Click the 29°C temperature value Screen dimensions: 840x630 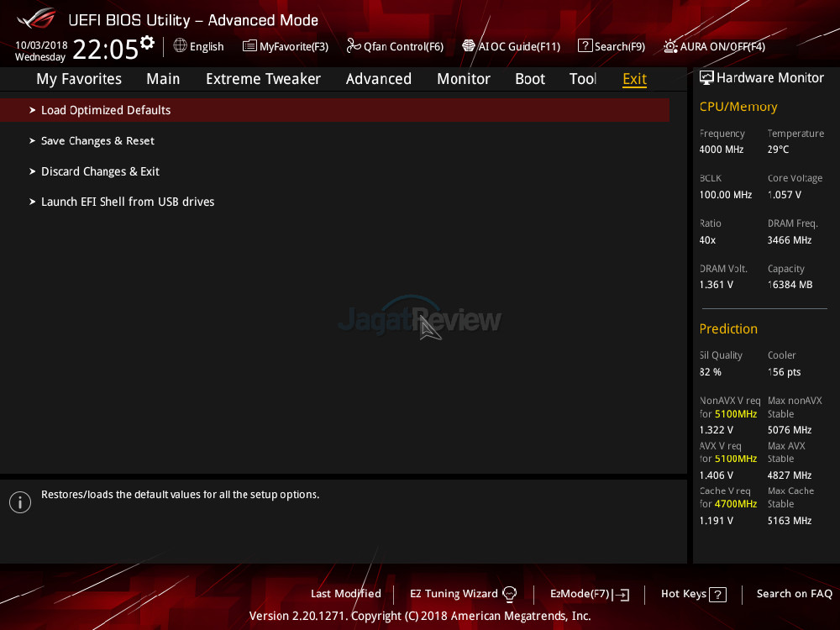[778, 150]
